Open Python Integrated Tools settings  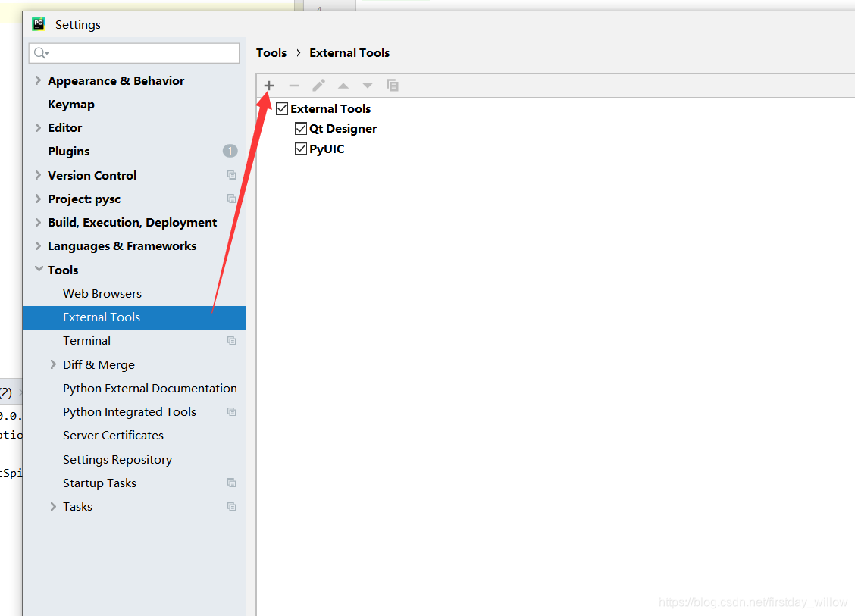tap(129, 412)
